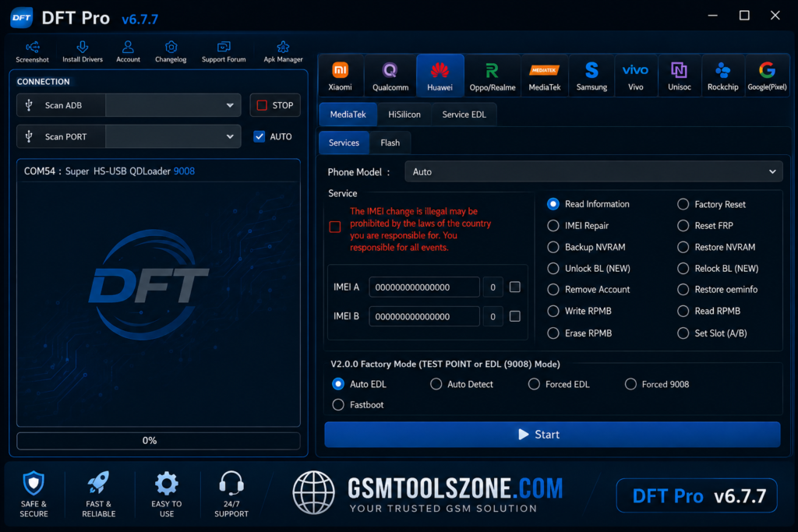The height and width of the screenshot is (532, 798).
Task: Open the Services tab
Action: (x=344, y=143)
